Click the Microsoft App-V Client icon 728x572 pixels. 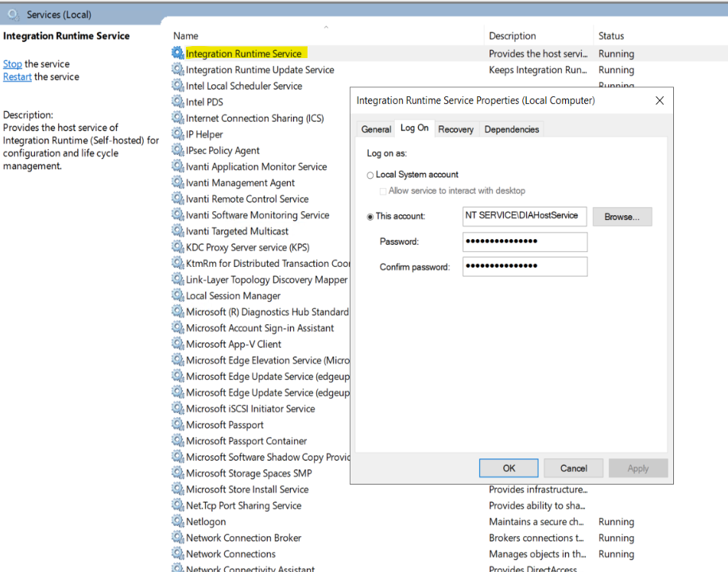178,343
